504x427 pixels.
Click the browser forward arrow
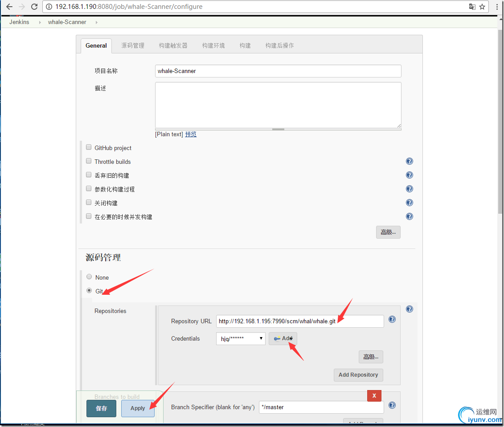tap(22, 7)
